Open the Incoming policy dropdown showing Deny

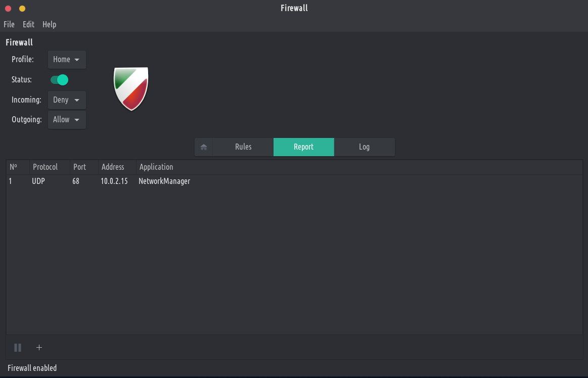pyautogui.click(x=67, y=100)
